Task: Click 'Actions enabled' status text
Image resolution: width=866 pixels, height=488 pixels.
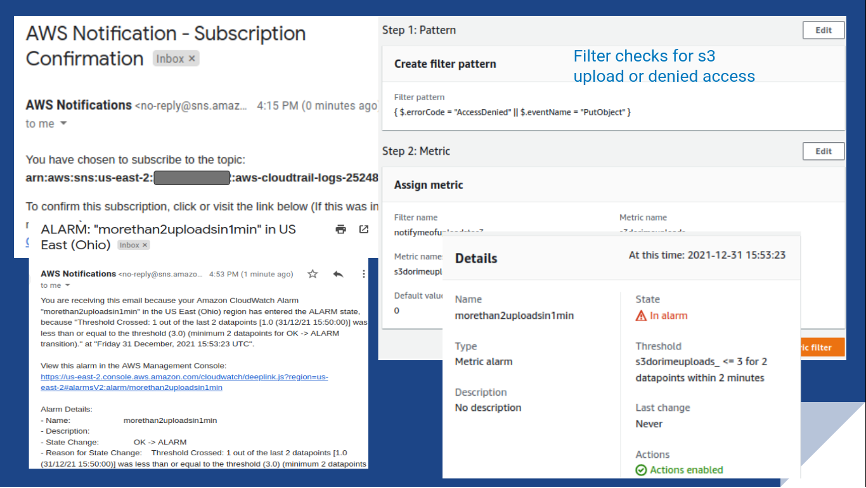Action: click(x=686, y=470)
